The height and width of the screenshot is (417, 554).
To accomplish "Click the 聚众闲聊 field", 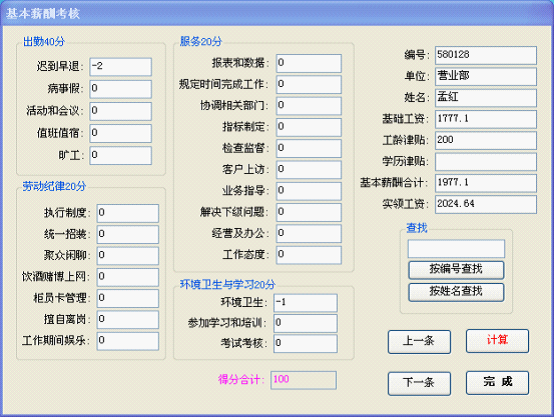I will 128,256.
